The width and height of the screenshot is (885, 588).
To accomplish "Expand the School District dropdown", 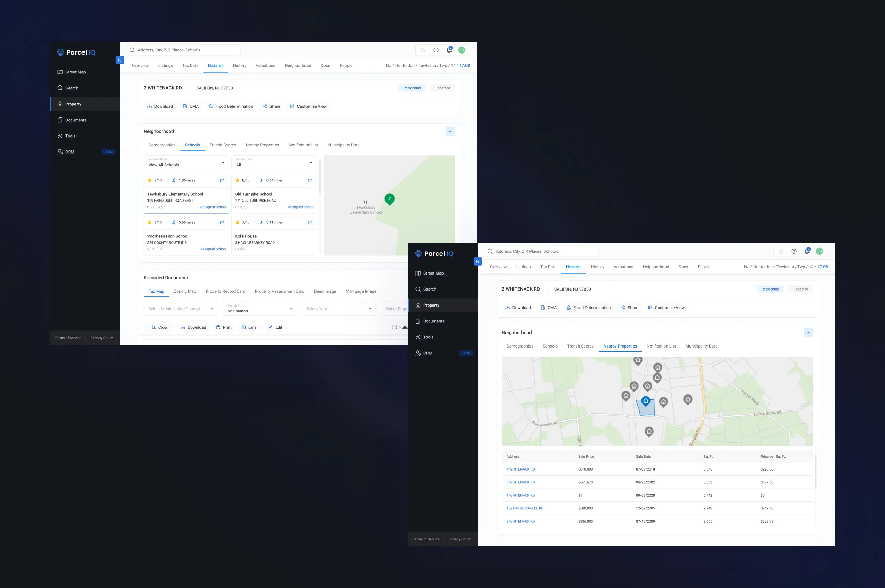I will coord(186,162).
